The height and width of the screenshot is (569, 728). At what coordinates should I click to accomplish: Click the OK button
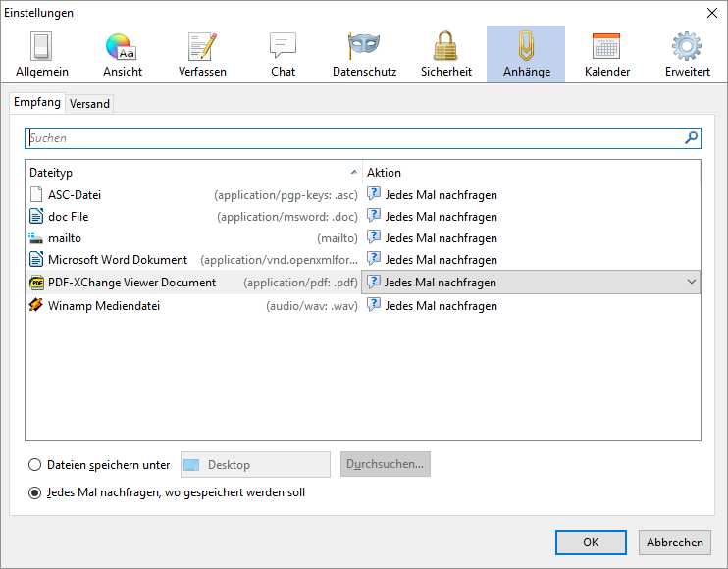point(590,542)
